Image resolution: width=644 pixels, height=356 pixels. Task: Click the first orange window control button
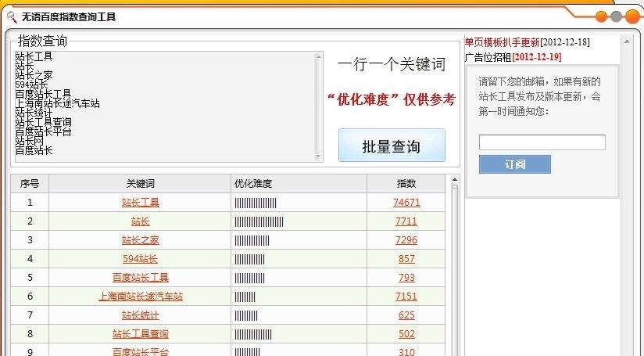click(x=602, y=16)
